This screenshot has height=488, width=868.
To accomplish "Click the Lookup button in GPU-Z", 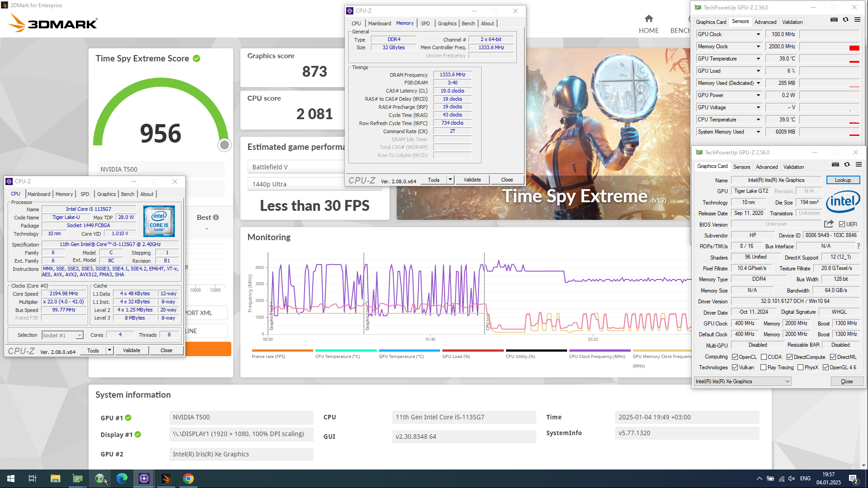I will pos(843,180).
